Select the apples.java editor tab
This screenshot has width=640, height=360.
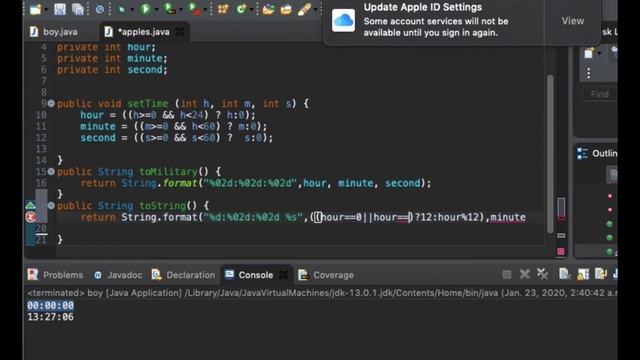click(143, 32)
